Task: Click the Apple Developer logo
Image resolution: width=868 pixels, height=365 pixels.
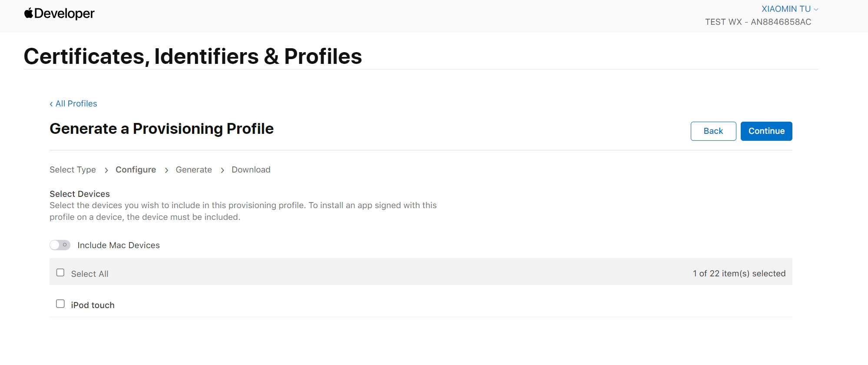Action: [x=59, y=13]
